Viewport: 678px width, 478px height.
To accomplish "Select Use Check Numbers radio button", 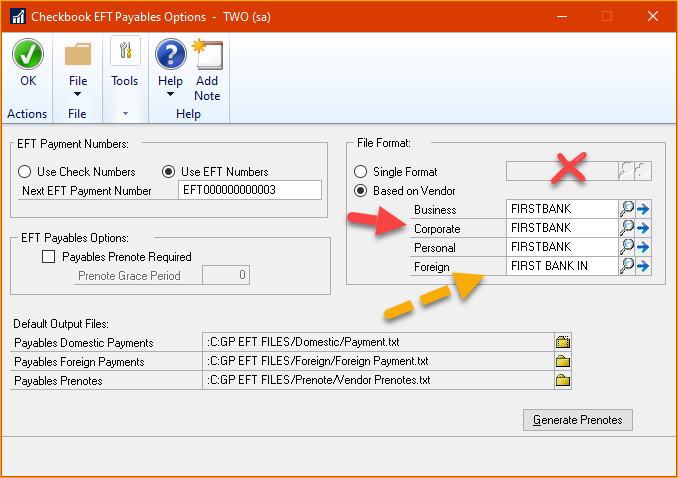I will pos(24,172).
